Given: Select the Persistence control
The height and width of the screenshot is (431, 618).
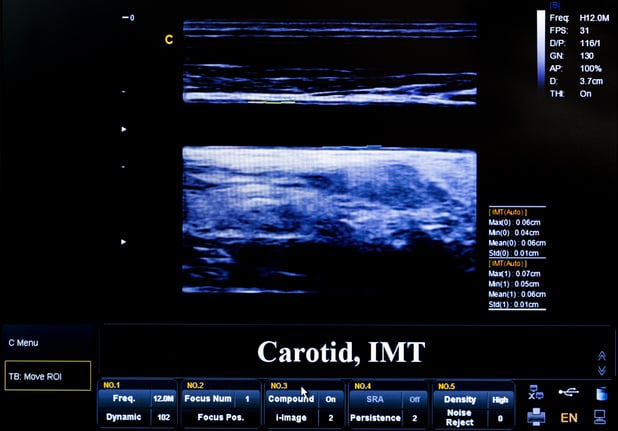Looking at the screenshot, I should pyautogui.click(x=375, y=418).
